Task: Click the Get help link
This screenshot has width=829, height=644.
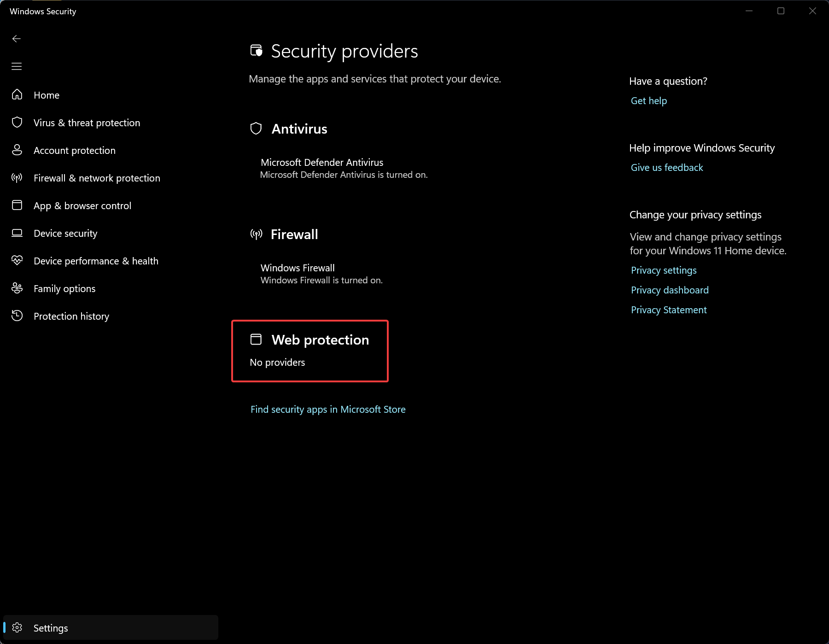Action: tap(648, 101)
